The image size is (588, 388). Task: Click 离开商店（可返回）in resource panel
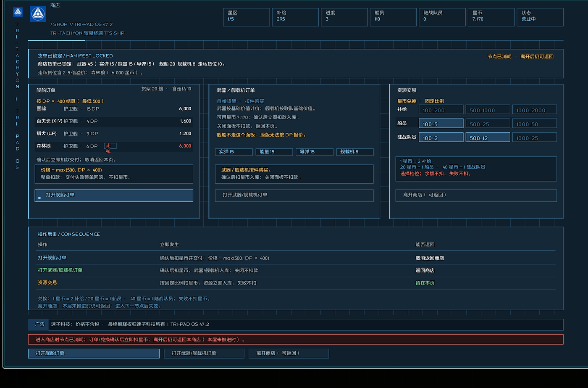[476, 195]
